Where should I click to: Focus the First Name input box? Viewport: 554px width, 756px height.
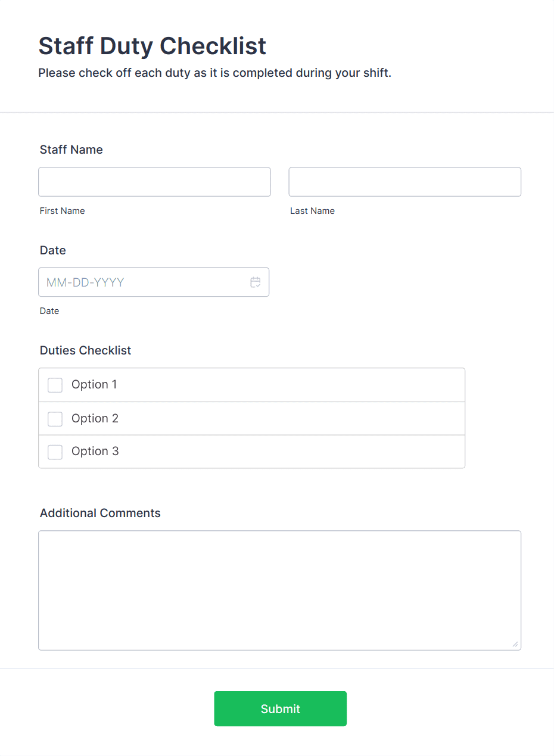pos(154,182)
